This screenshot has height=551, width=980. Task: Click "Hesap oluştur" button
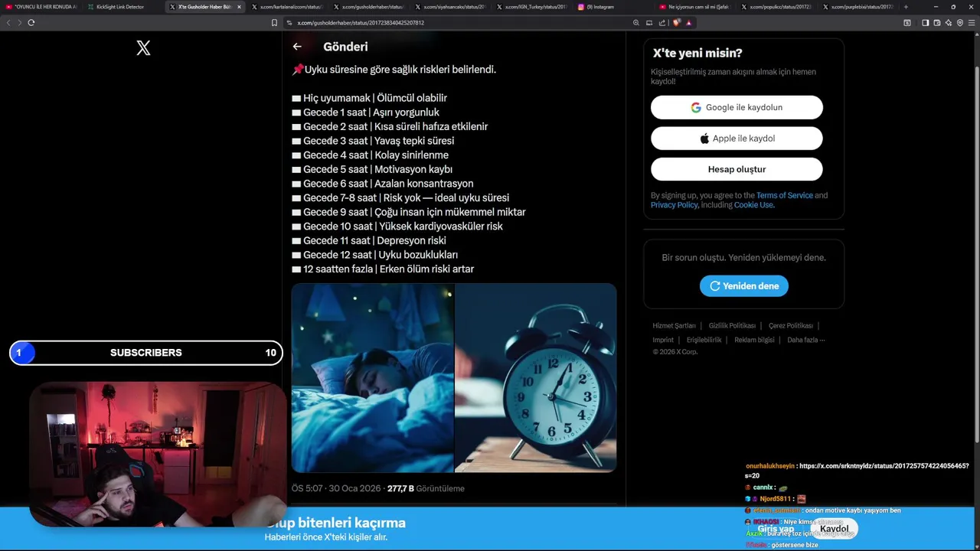click(x=737, y=169)
